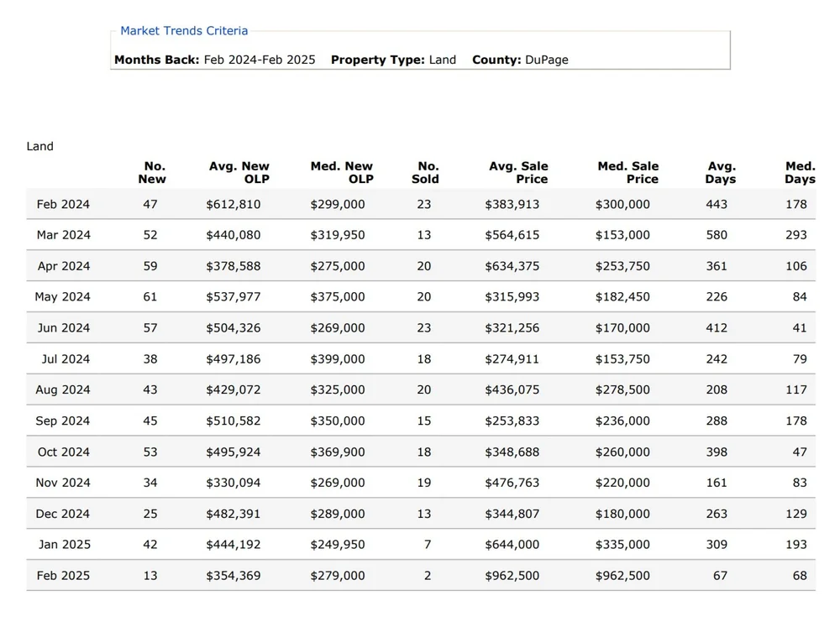This screenshot has height=622, width=840.
Task: Click the Market Trends Criteria heading
Action: pos(184,31)
